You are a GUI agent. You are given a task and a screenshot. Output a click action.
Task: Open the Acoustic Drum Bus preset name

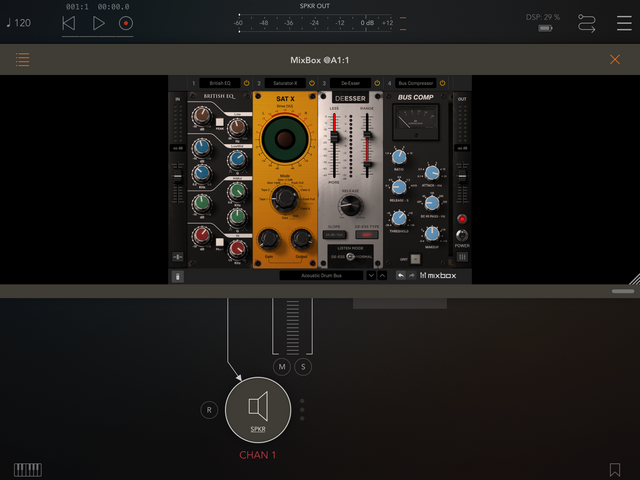pos(321,276)
